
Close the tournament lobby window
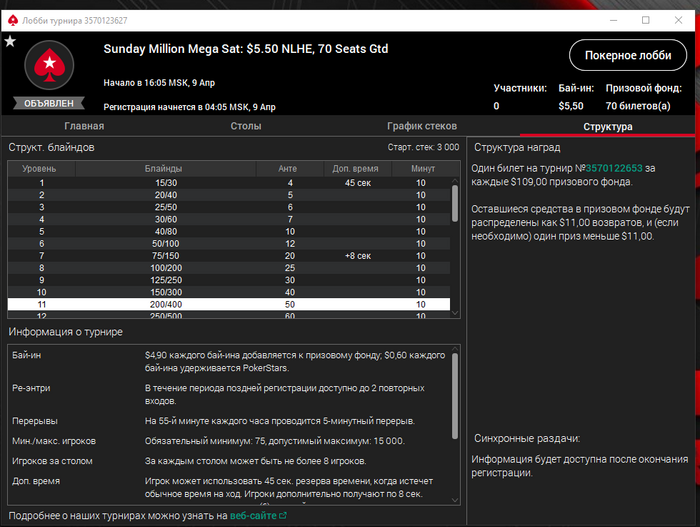(x=678, y=20)
